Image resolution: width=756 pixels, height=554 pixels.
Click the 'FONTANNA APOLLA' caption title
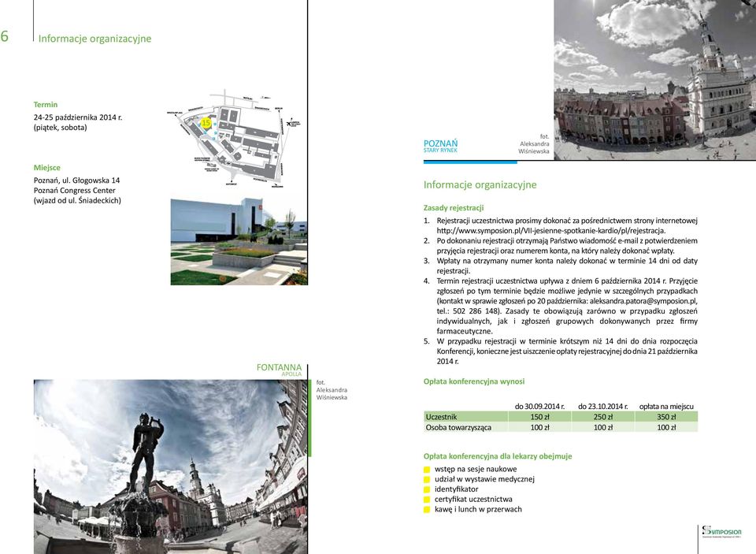pyautogui.click(x=279, y=370)
